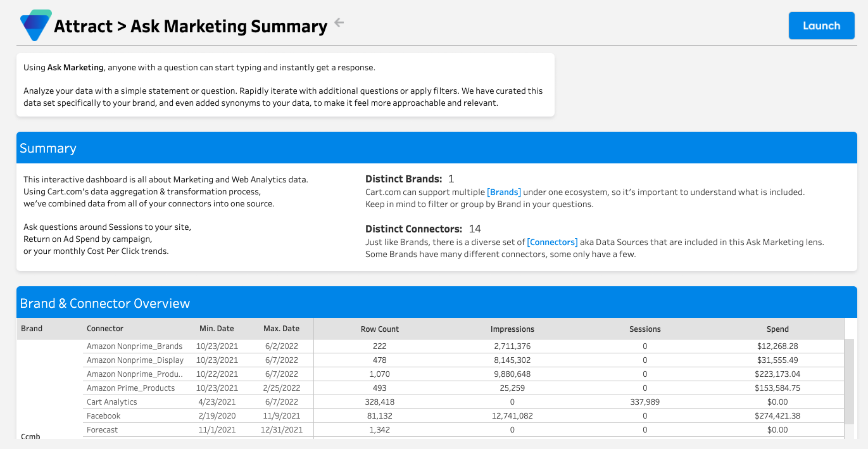Viewport: 868px width, 449px height.
Task: Click impressions value 25,259
Action: (x=512, y=388)
